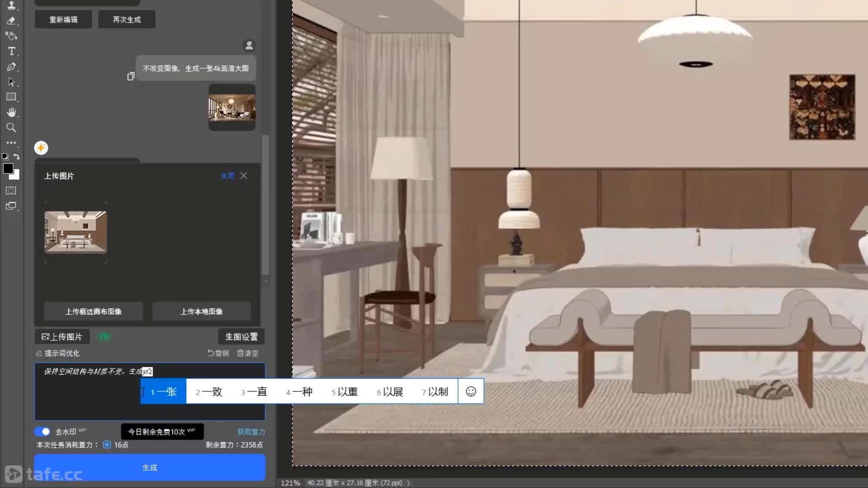Click the blue 生成 generate button
Screen dimensions: 868x488
[150, 467]
